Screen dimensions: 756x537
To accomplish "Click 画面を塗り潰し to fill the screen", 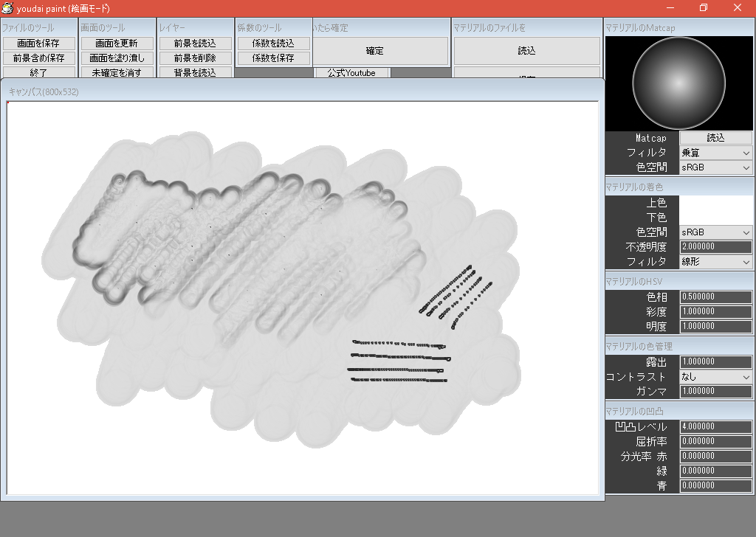I will (116, 58).
